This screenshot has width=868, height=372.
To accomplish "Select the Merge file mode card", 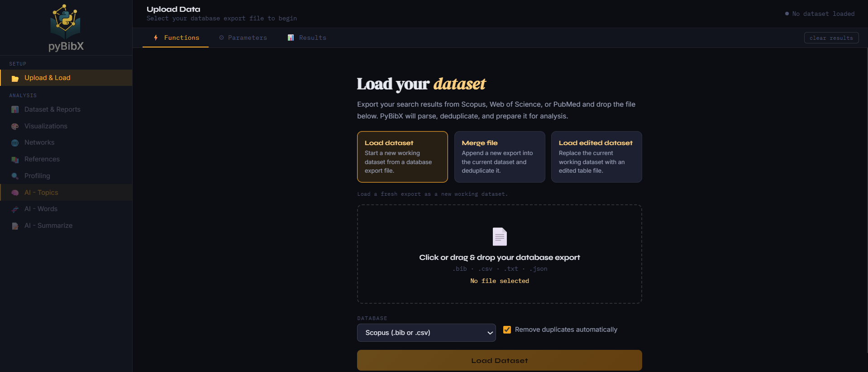I will [x=500, y=157].
